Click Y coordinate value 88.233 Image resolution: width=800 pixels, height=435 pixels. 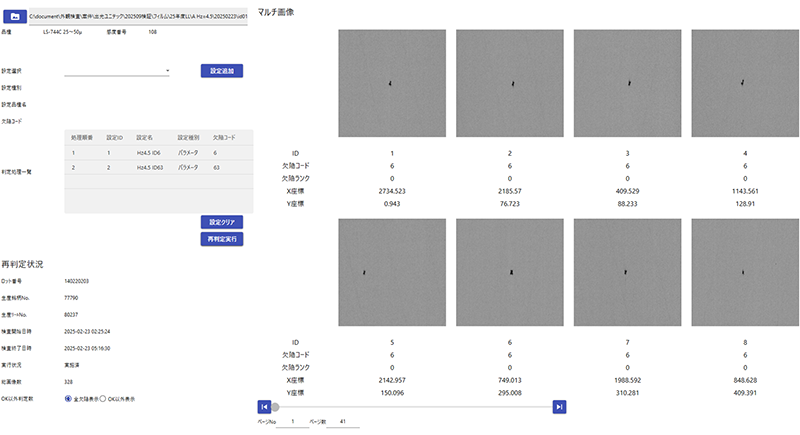628,204
